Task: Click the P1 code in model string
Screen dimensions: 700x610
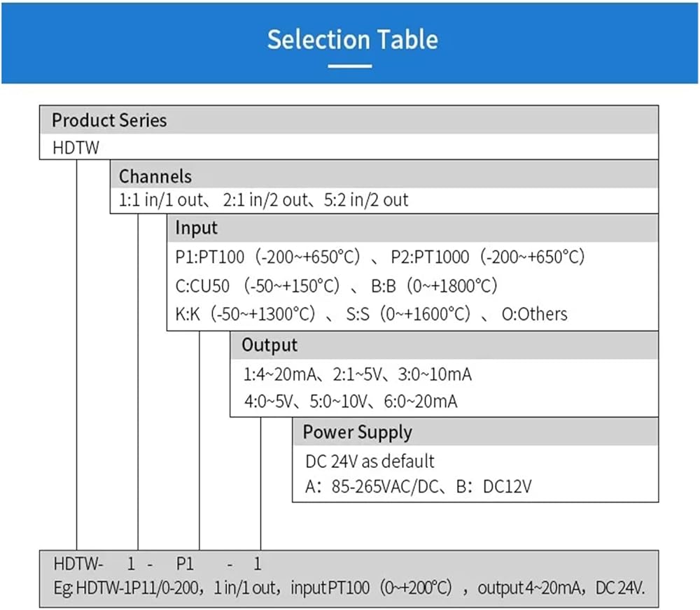Action: coord(185,564)
